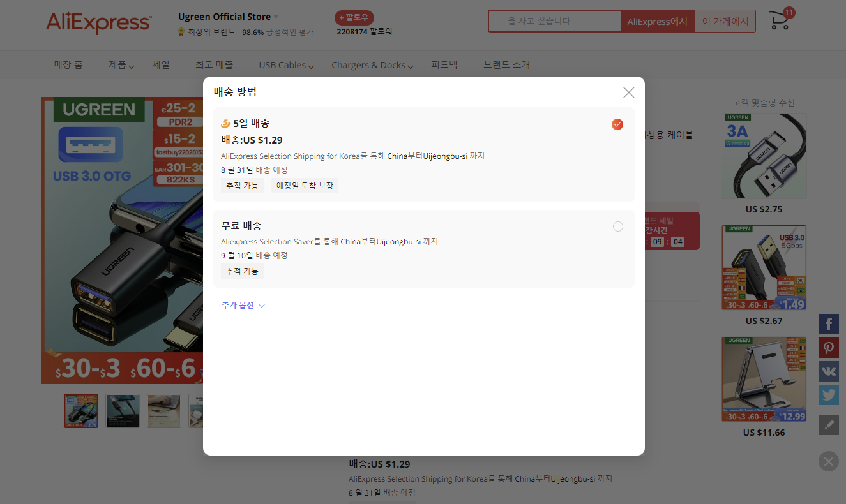Viewport: 846px width, 504px height.
Task: Close the shipping method dialog
Action: pyautogui.click(x=629, y=93)
